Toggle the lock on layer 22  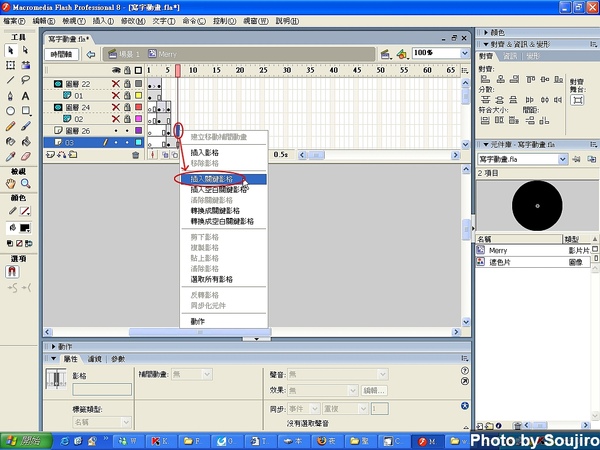127,84
